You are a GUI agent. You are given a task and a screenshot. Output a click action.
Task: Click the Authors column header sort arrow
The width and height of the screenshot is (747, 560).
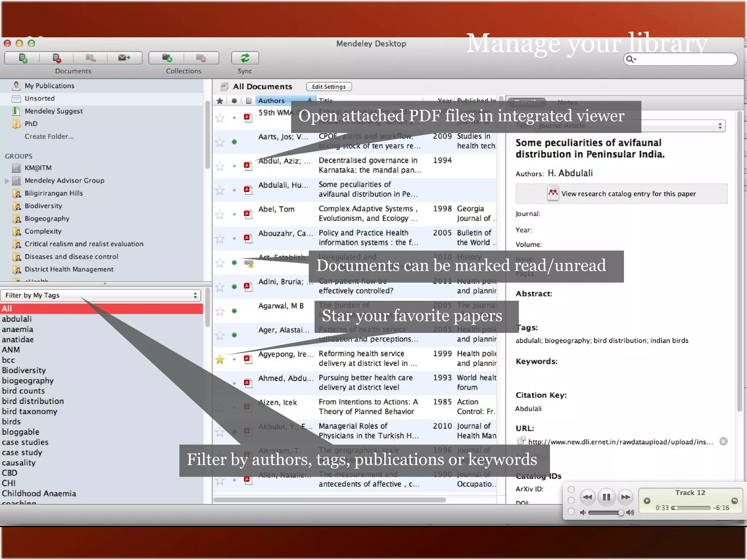point(310,100)
